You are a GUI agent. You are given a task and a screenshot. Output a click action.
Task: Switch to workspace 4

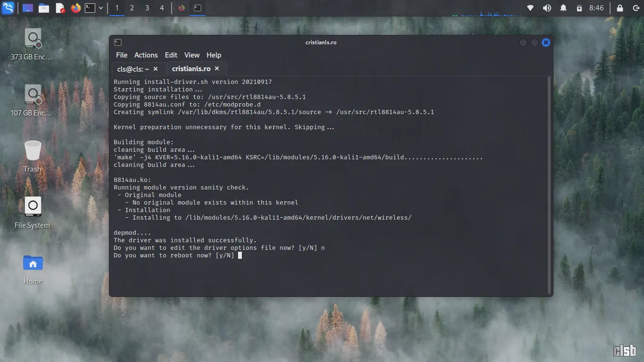pyautogui.click(x=162, y=8)
